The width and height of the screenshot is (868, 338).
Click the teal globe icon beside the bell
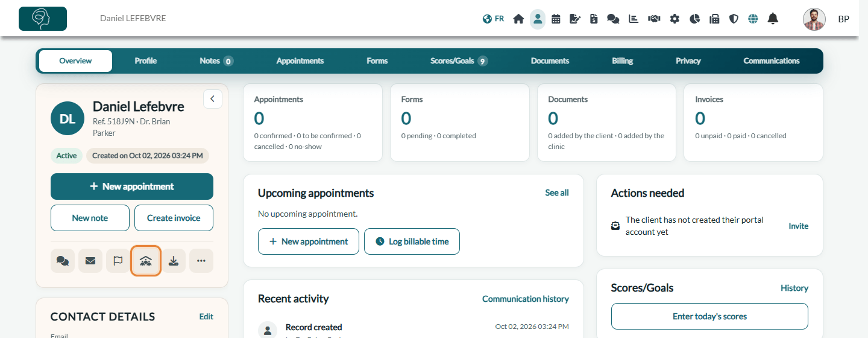[x=753, y=19]
